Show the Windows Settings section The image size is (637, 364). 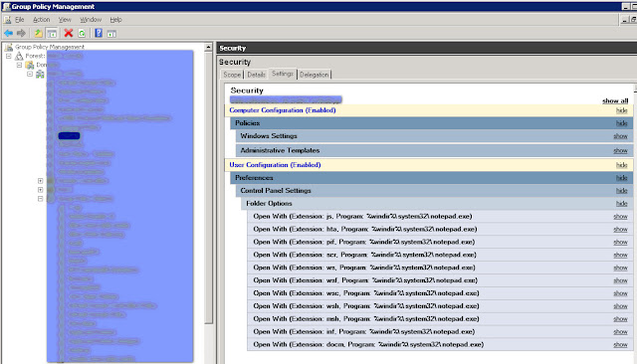click(620, 136)
